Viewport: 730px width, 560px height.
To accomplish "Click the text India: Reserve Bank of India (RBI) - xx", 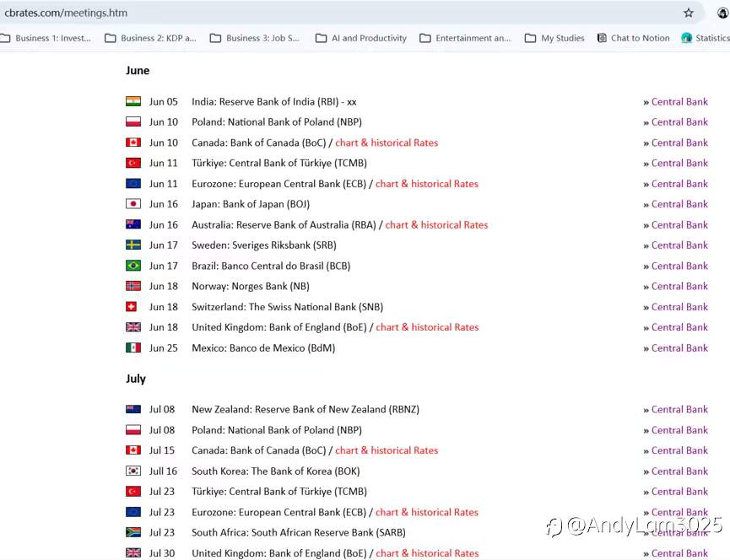I will coord(274,102).
